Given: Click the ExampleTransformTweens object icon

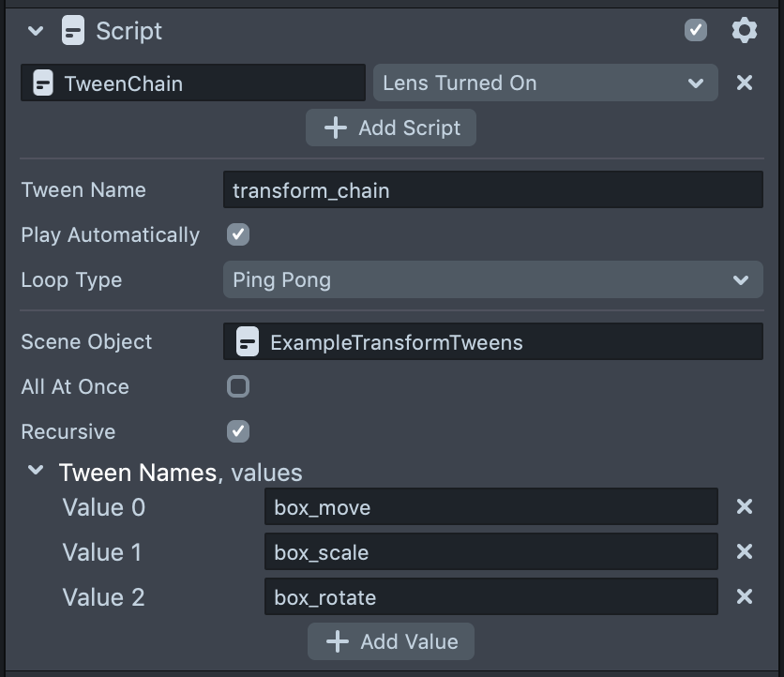Looking at the screenshot, I should (248, 341).
